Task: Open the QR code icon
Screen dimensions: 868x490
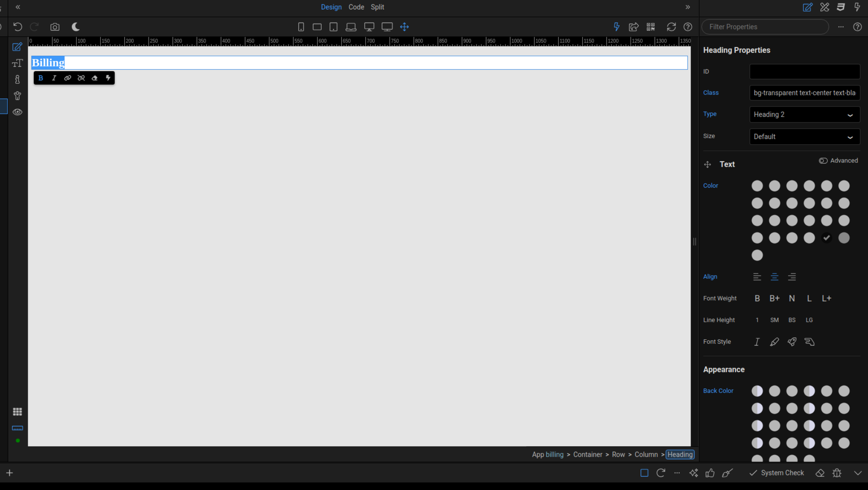Action: pos(651,27)
